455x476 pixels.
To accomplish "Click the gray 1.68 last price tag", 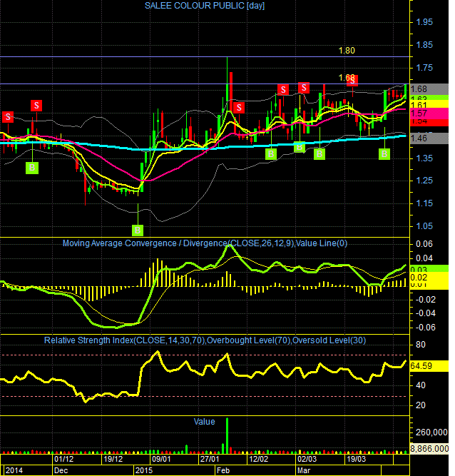I will click(x=429, y=89).
